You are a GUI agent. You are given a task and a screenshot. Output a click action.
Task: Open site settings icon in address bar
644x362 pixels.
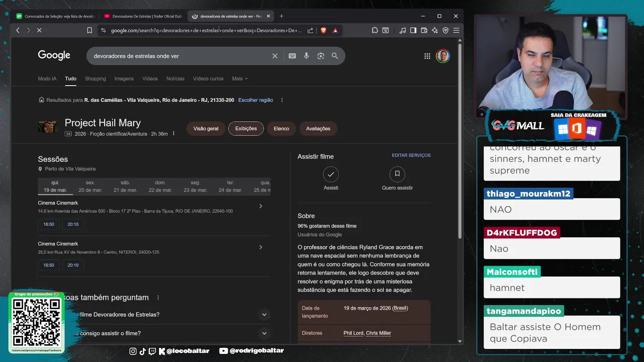tap(104, 31)
